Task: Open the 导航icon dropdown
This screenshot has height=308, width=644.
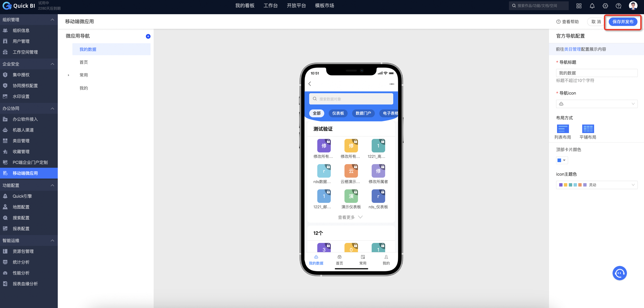Action: tap(597, 104)
